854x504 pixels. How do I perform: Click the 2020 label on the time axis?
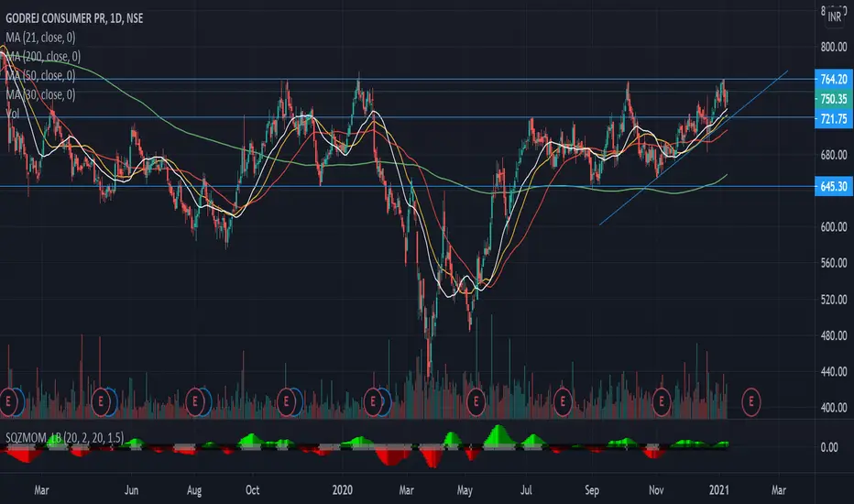[x=342, y=490]
